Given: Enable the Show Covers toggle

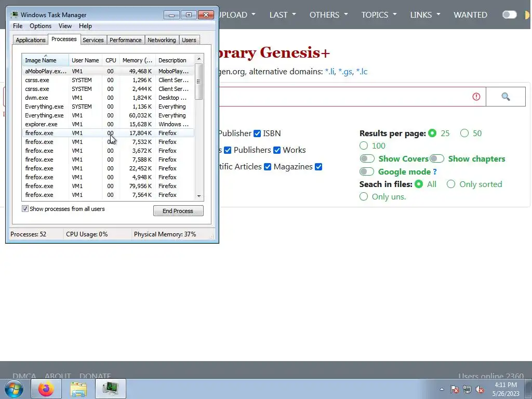Looking at the screenshot, I should pyautogui.click(x=367, y=159).
